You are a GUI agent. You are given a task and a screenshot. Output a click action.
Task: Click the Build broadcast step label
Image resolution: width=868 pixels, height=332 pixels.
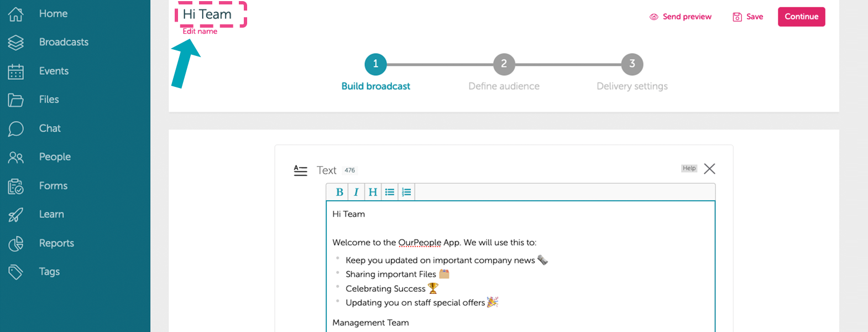click(376, 86)
